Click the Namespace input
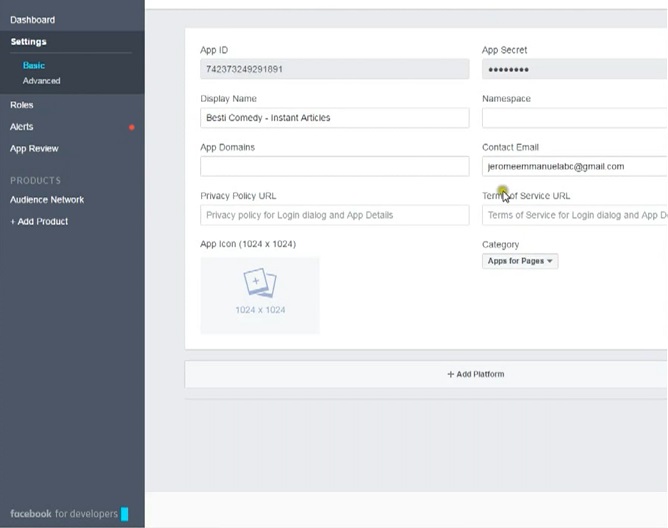The image size is (668, 528). tap(575, 118)
